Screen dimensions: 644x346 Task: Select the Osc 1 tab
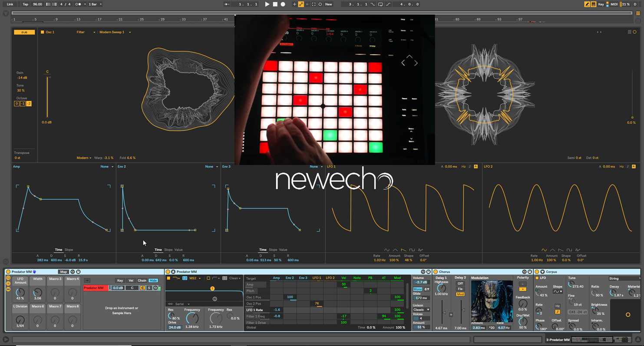coord(50,32)
